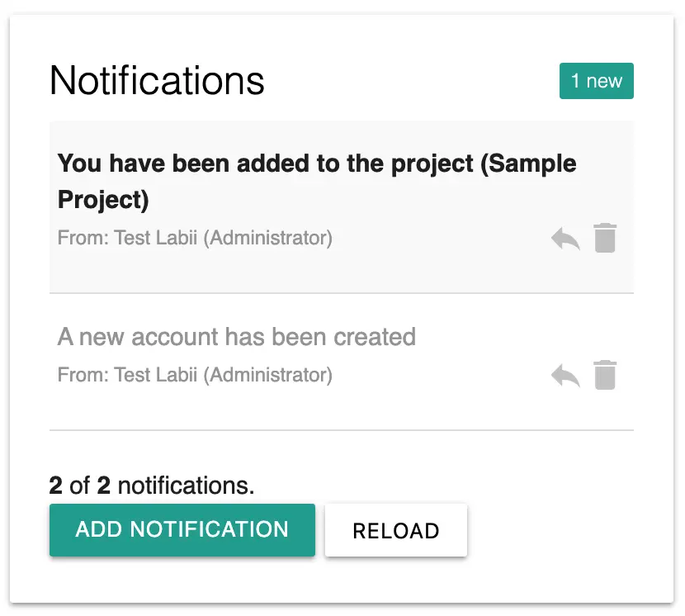
Task: Delete the new account created notification
Action: [605, 375]
